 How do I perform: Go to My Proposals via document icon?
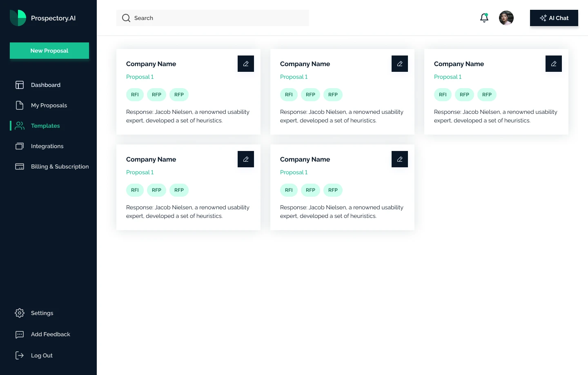[20, 105]
